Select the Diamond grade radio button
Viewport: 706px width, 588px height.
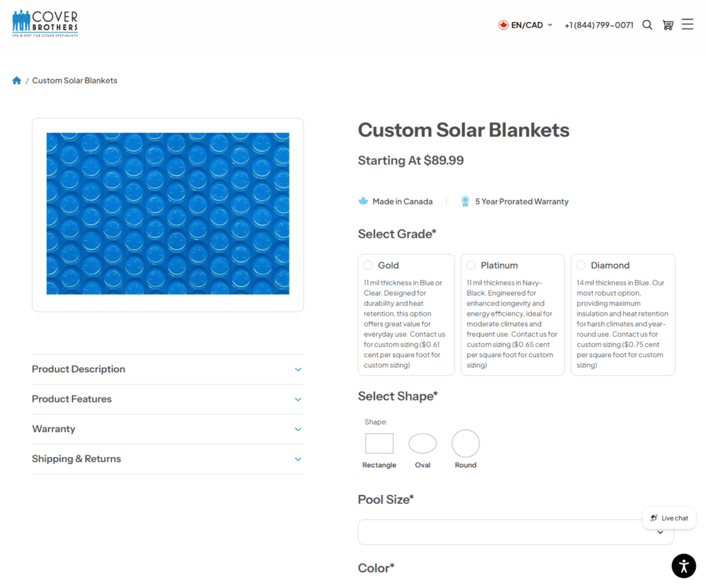click(x=581, y=265)
